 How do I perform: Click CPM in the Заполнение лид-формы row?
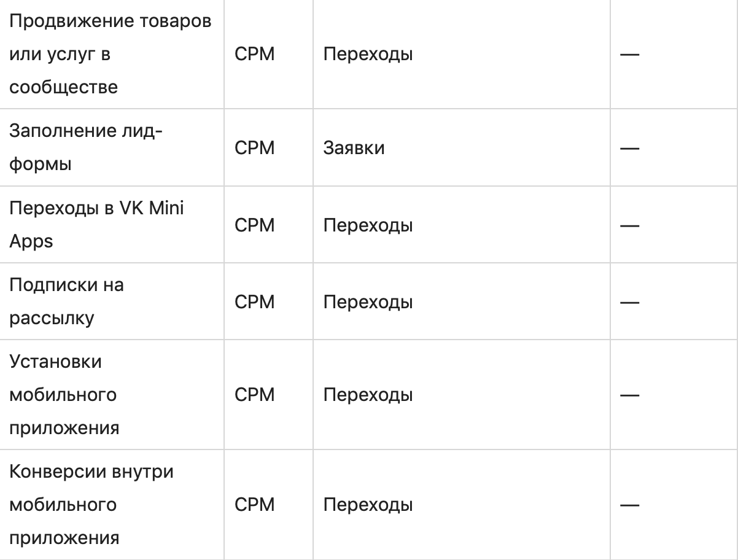[x=254, y=148]
